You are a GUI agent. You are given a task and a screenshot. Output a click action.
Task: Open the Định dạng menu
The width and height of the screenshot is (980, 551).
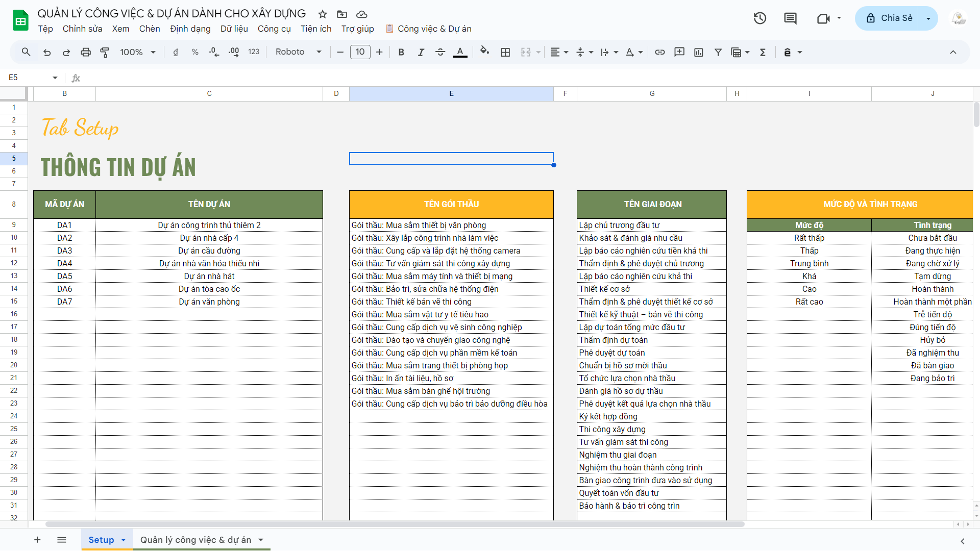[x=190, y=29]
